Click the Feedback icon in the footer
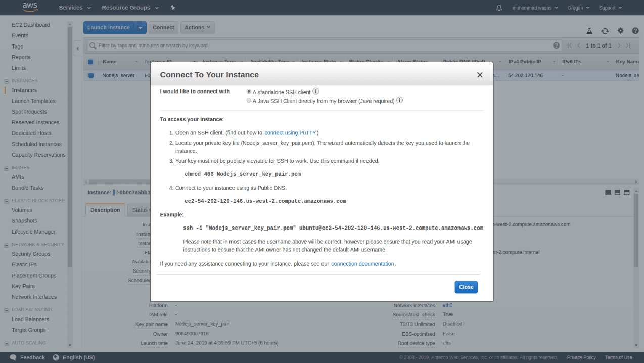The width and height of the screenshot is (644, 363). click(12, 357)
